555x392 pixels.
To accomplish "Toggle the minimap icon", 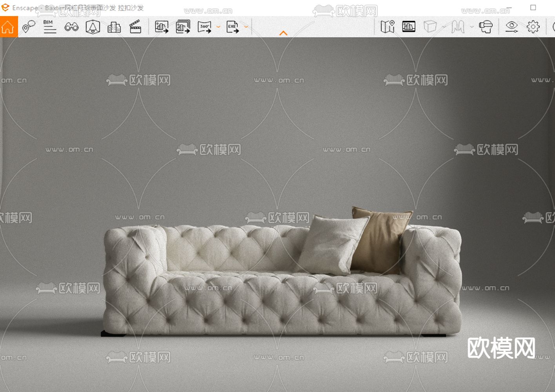I will [388, 27].
